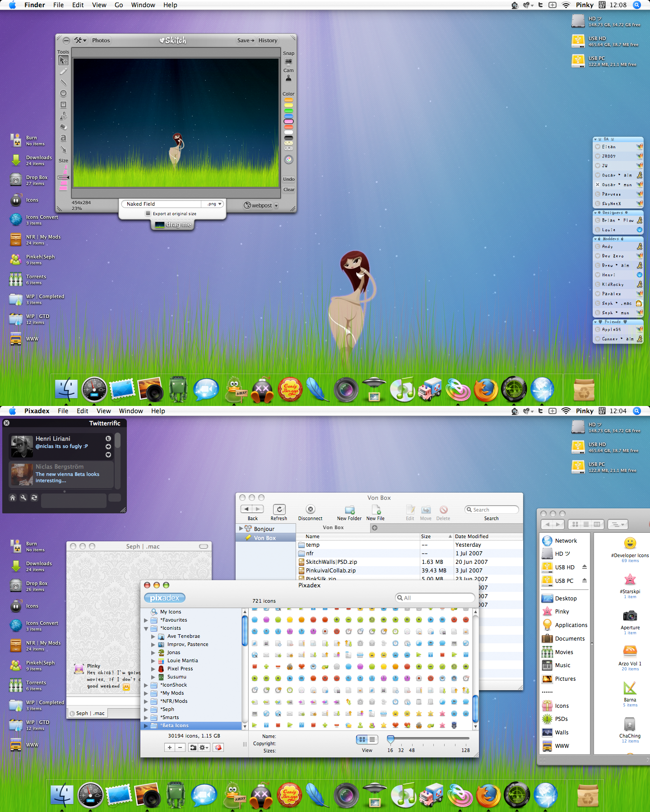This screenshot has width=650, height=812.
Task: Click the Disconnect icon in Von Box toolbar
Action: [x=311, y=509]
